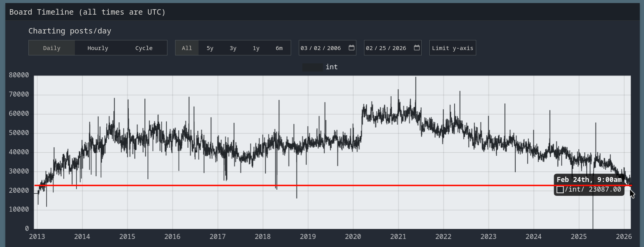Click the 2023 x-axis label

click(488, 237)
